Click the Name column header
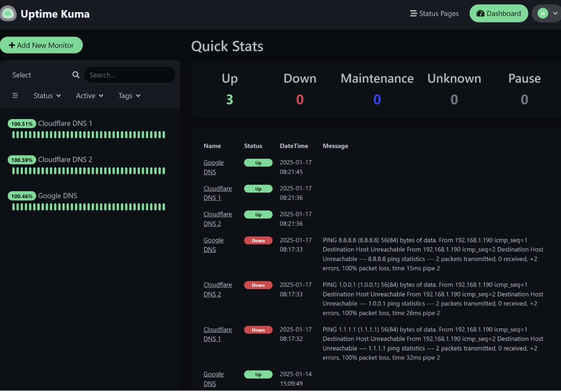This screenshot has height=392, width=561. tap(212, 146)
